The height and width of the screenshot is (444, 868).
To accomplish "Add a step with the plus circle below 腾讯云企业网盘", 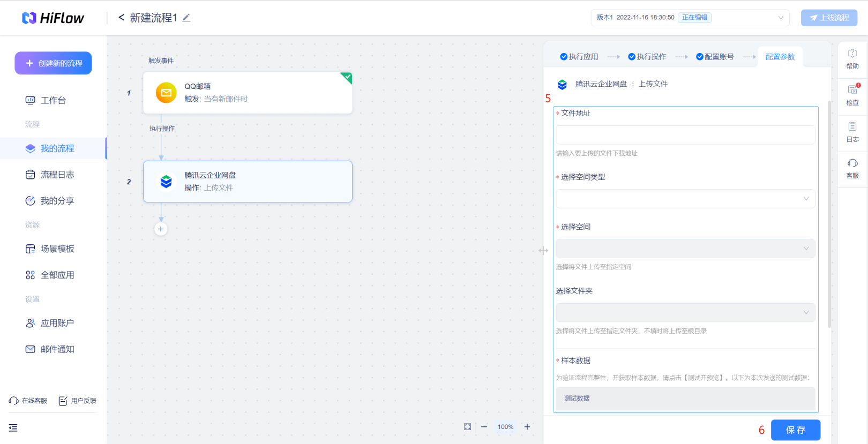I will coord(161,229).
